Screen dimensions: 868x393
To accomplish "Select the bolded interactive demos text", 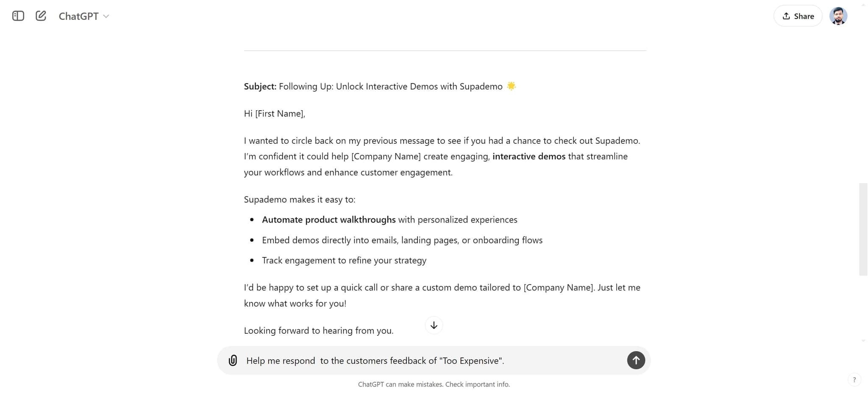I will coord(529,156).
